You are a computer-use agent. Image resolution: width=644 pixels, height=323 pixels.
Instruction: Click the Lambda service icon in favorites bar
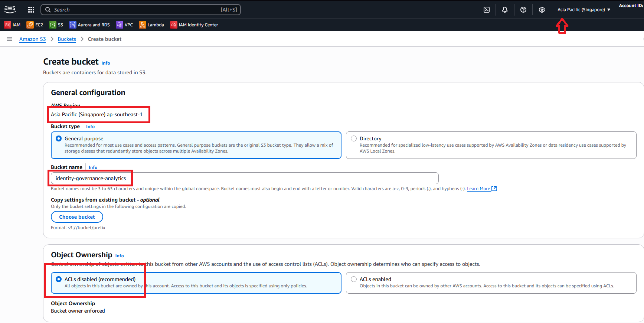(x=143, y=25)
